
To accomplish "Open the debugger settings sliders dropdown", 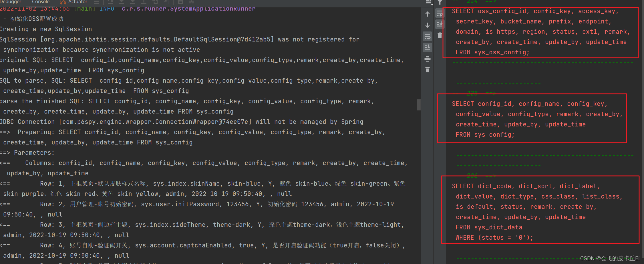I will point(191,2).
